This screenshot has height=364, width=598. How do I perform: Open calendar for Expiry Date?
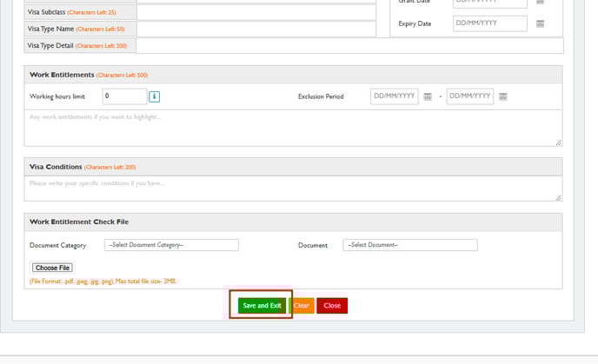(540, 23)
